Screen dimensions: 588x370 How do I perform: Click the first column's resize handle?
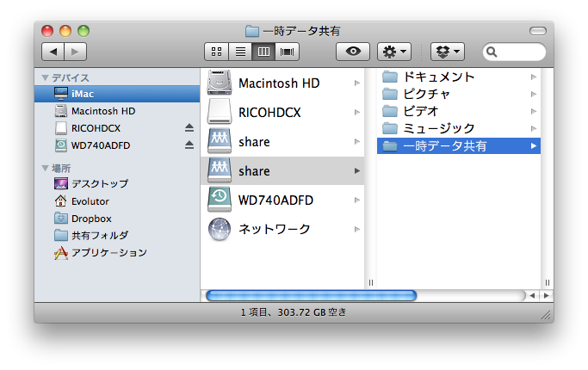(x=371, y=282)
